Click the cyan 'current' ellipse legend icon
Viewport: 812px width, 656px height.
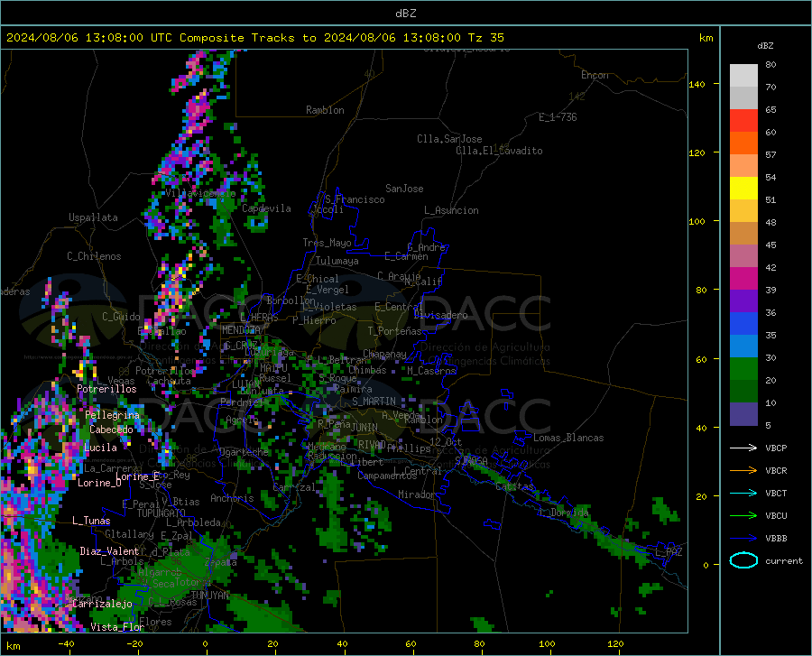pos(743,560)
